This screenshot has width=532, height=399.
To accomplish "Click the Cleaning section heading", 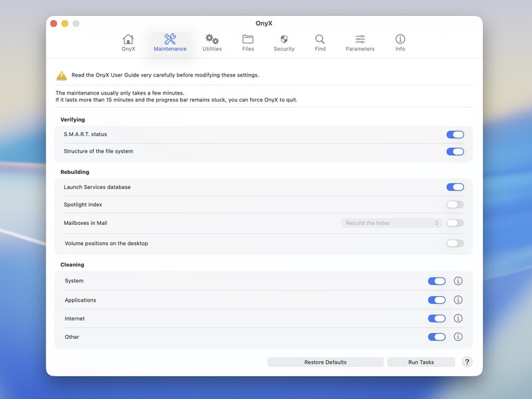I will coord(73,265).
